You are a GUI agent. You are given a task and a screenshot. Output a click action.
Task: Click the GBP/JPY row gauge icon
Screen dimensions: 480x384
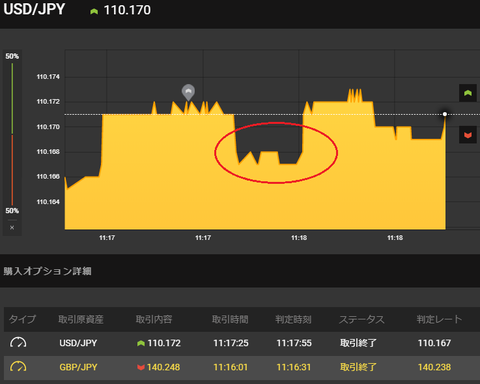(18, 367)
